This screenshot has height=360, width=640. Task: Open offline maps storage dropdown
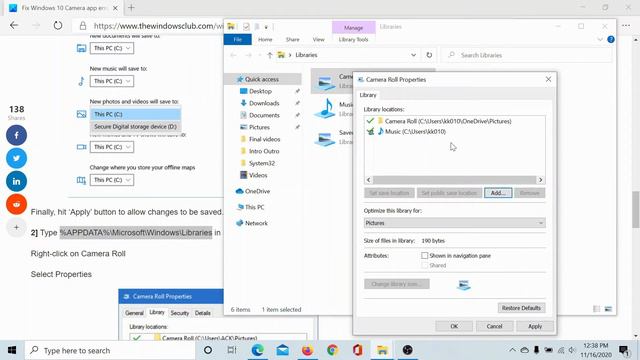[x=111, y=180]
